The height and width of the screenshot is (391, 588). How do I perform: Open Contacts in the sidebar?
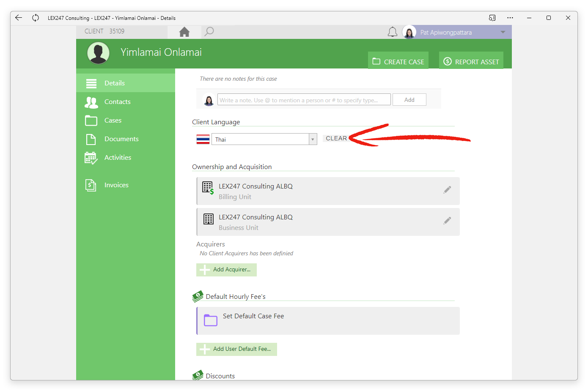[x=126, y=101]
